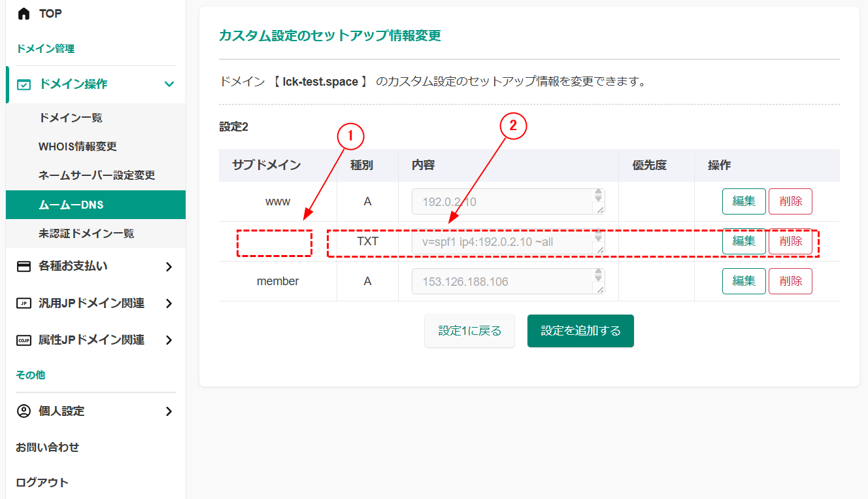Image resolution: width=868 pixels, height=499 pixels.
Task: Expand the 個人設定 chevron
Action: tap(169, 411)
